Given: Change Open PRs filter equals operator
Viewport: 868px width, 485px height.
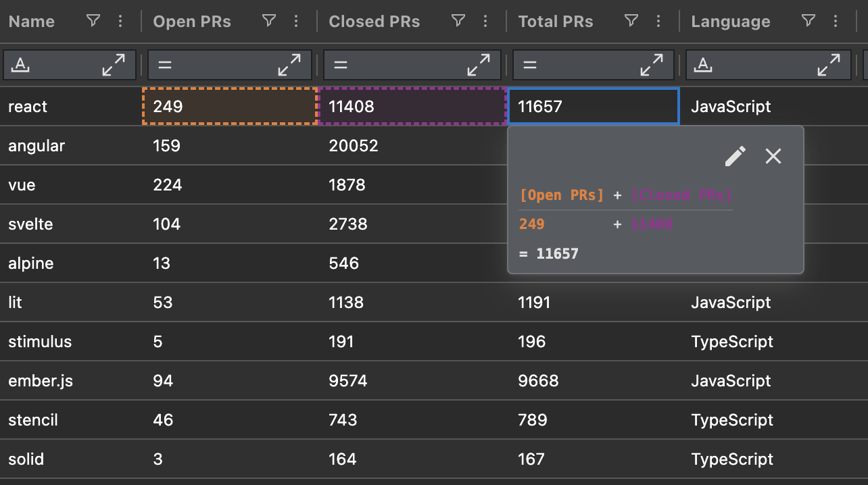Looking at the screenshot, I should (x=165, y=65).
